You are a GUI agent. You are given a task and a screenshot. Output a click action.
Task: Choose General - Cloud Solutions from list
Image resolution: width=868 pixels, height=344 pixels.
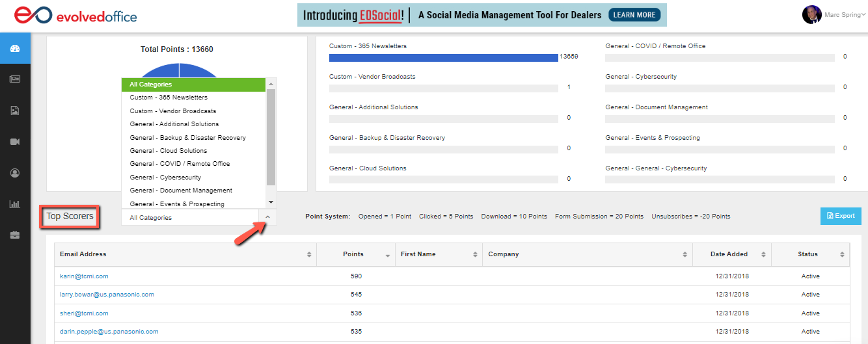pos(193,151)
